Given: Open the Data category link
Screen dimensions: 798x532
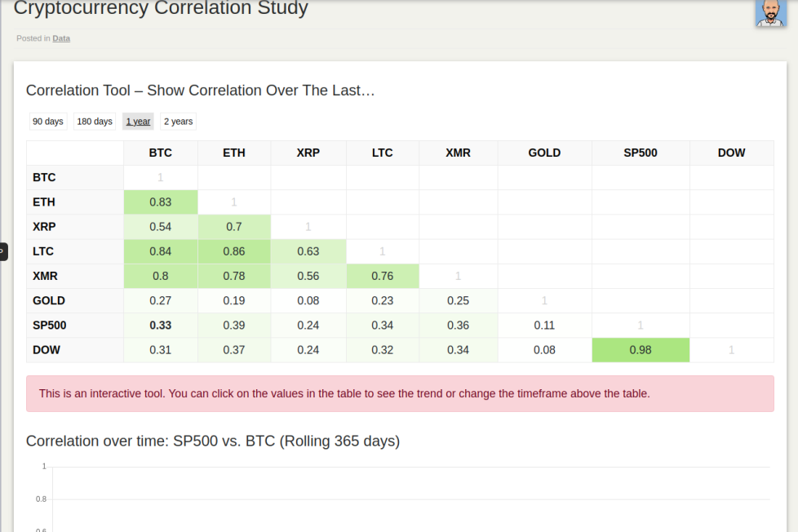Looking at the screenshot, I should (x=61, y=38).
